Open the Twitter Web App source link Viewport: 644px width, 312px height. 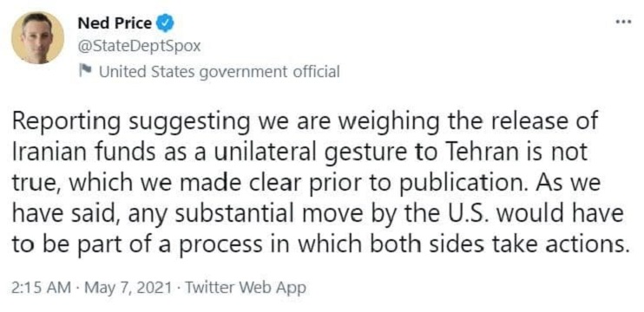point(246,287)
